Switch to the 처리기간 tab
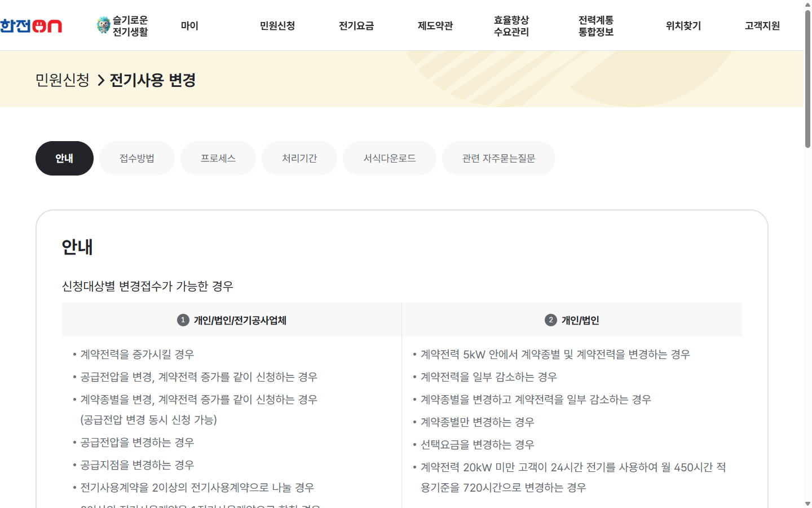The height and width of the screenshot is (508, 812). tap(299, 158)
